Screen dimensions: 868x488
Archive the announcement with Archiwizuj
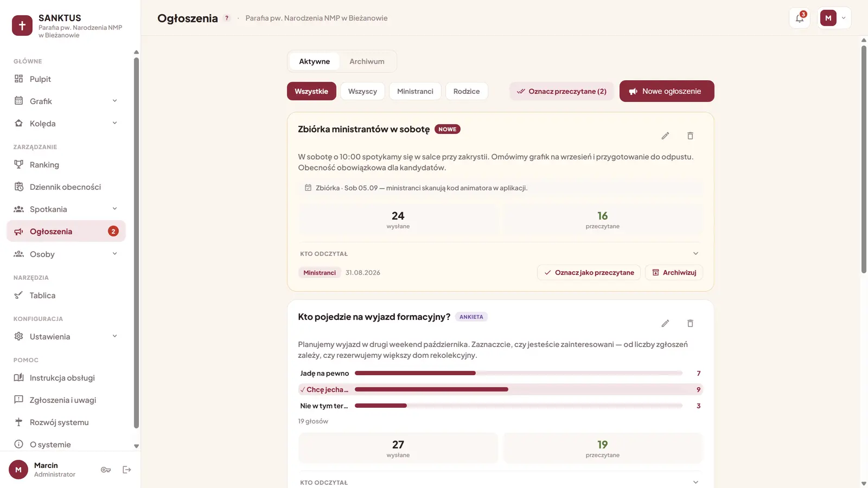[674, 273]
